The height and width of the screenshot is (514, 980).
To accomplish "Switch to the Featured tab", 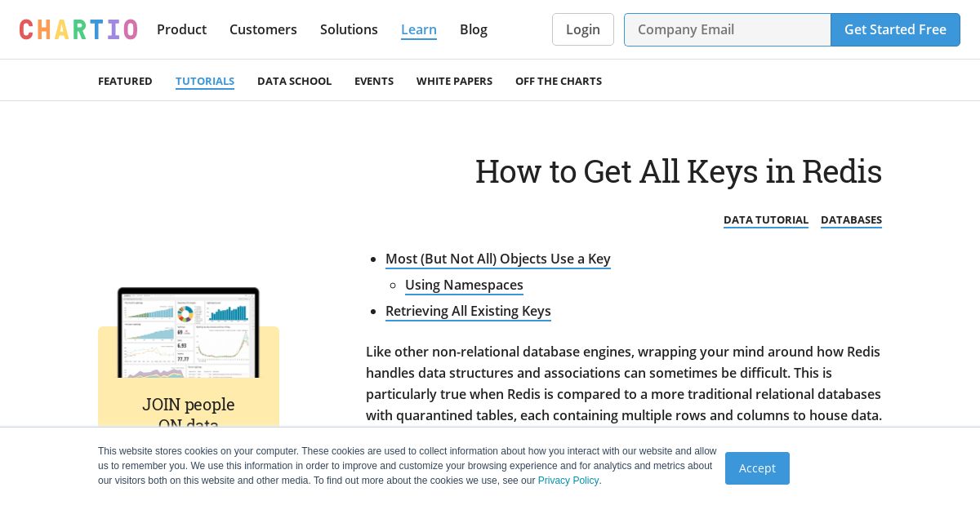I will click(125, 81).
